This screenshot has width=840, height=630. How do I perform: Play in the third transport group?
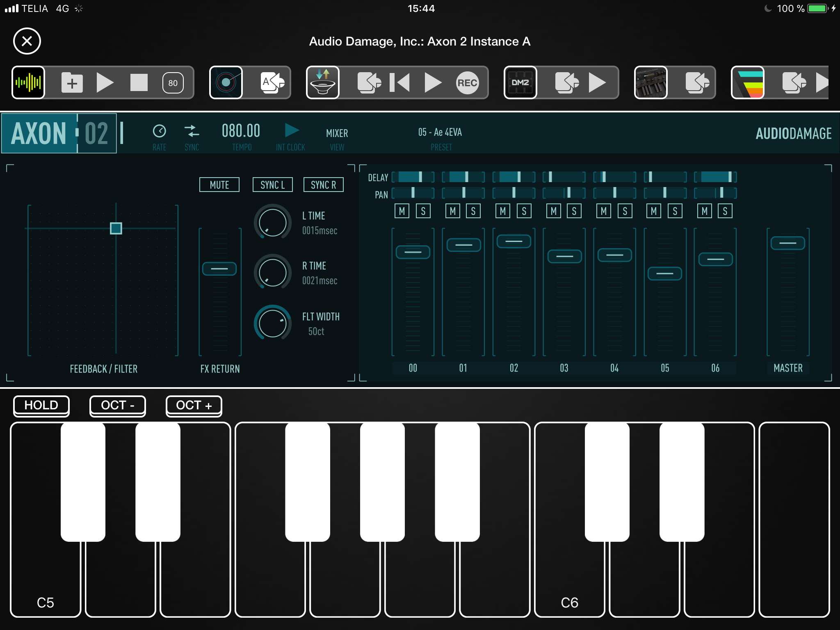[433, 83]
